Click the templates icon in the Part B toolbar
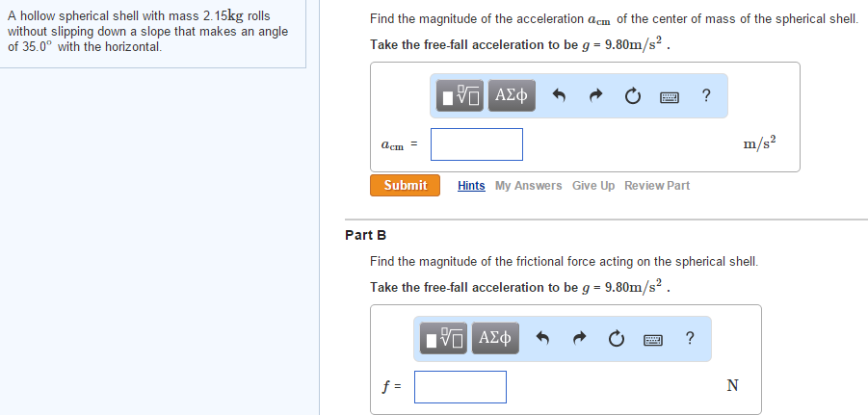Screen dimensions: 868x415 pyautogui.click(x=447, y=338)
